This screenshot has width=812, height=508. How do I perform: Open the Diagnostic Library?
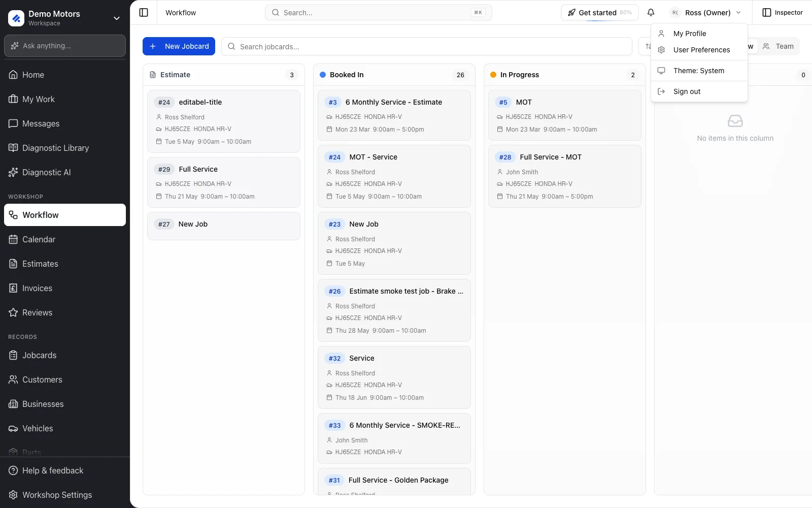pos(65,148)
